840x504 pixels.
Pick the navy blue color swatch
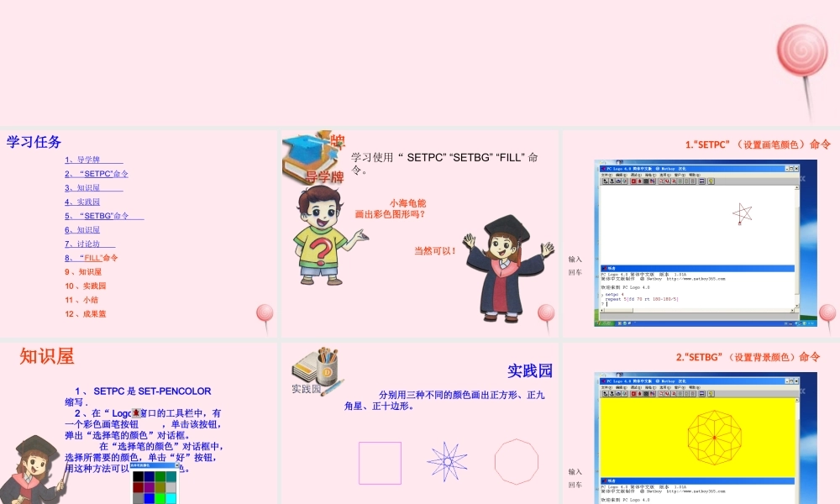(x=149, y=476)
